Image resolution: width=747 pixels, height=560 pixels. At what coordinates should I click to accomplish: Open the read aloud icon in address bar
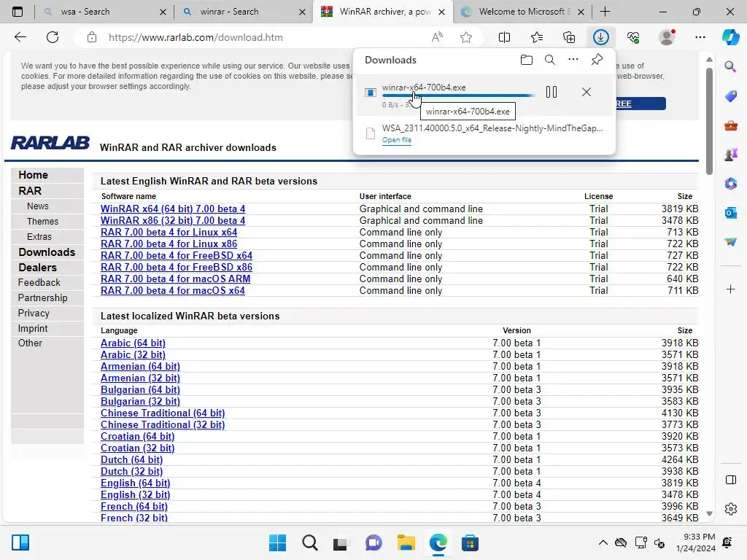[x=437, y=37]
